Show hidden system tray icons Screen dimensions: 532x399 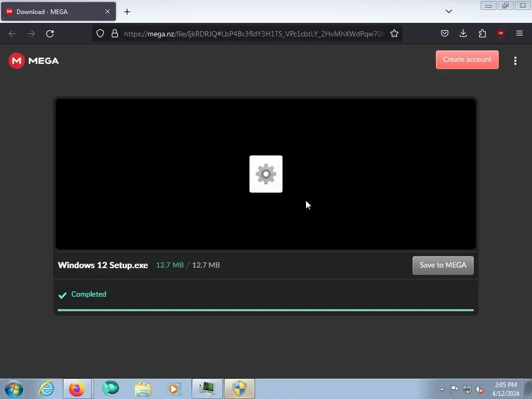[x=442, y=389]
